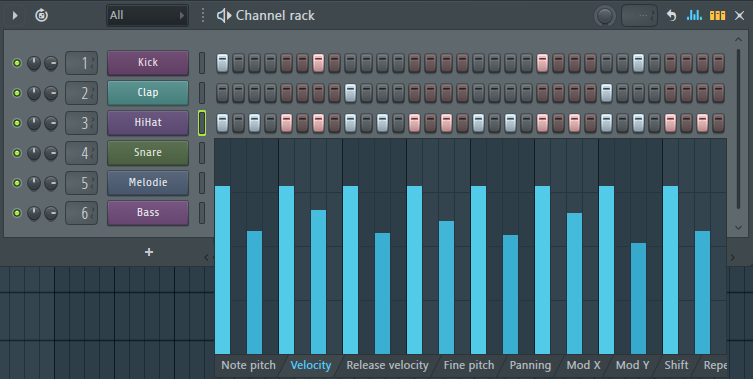
Task: Toggle the yellow step sequencer view icon
Action: [717, 15]
